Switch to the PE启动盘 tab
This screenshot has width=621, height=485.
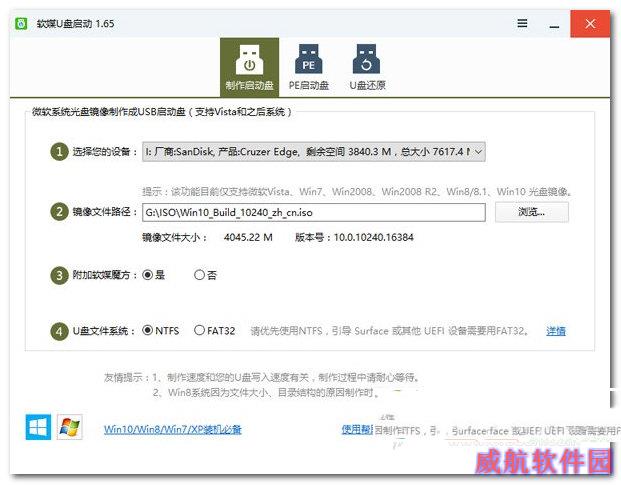[x=309, y=67]
